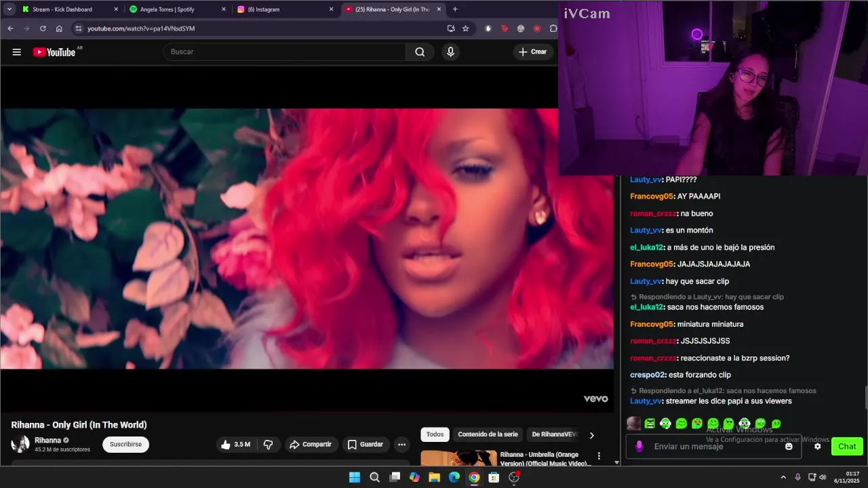
Task: Open Task View on the taskbar
Action: (395, 477)
